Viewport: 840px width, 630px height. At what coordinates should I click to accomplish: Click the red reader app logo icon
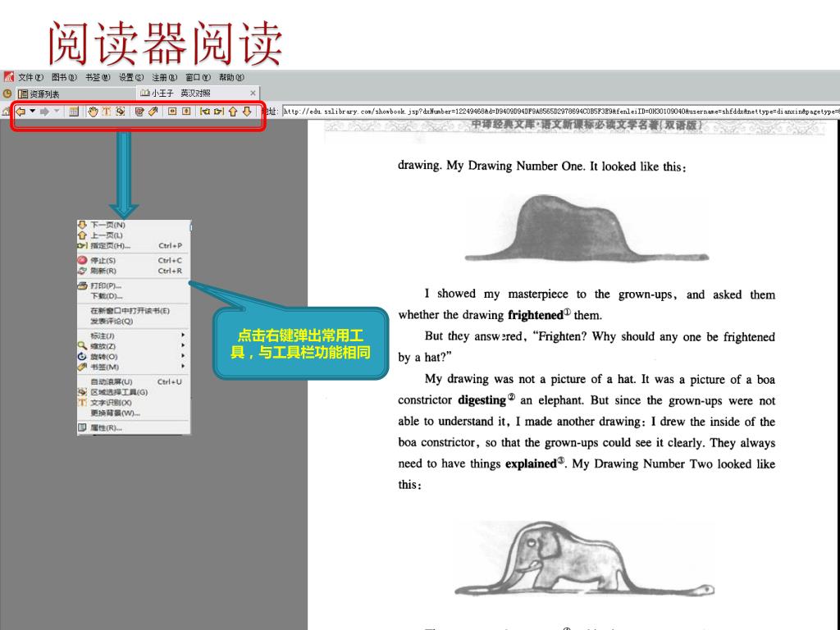(x=8, y=77)
